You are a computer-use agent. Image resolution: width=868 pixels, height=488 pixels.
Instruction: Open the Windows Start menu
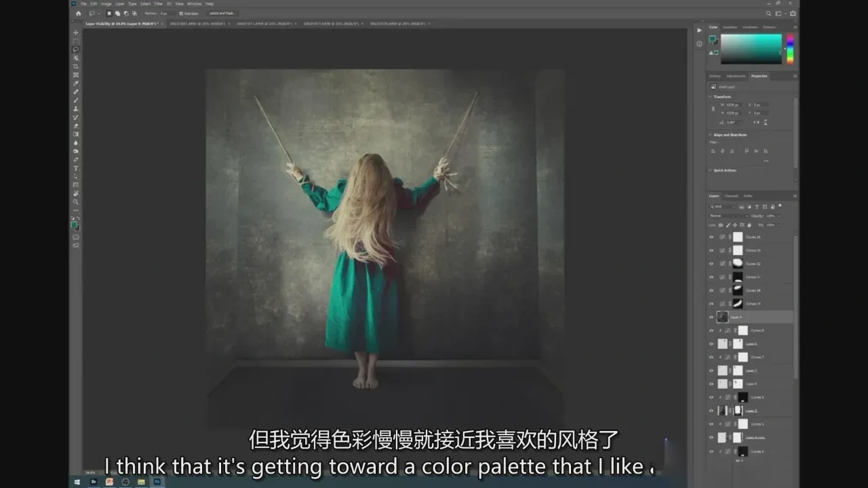[x=77, y=482]
